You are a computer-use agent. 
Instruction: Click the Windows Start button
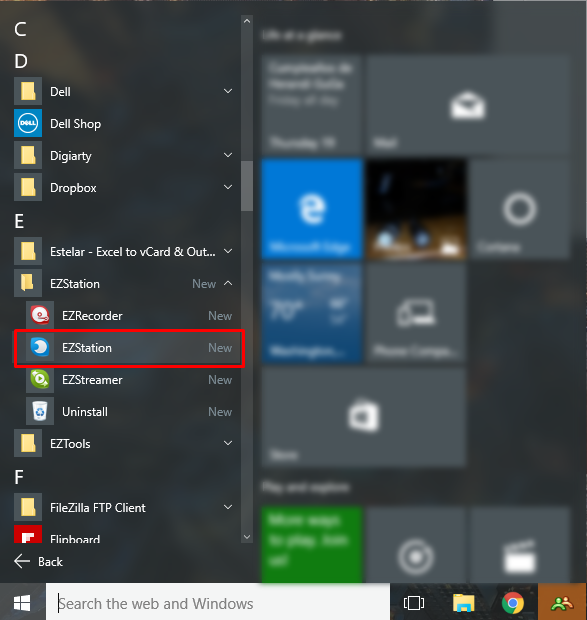click(x=22, y=603)
